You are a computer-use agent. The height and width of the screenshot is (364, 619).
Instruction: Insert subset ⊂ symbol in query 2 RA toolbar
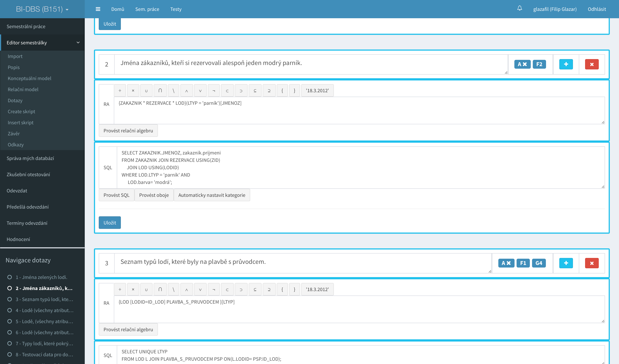coord(227,91)
